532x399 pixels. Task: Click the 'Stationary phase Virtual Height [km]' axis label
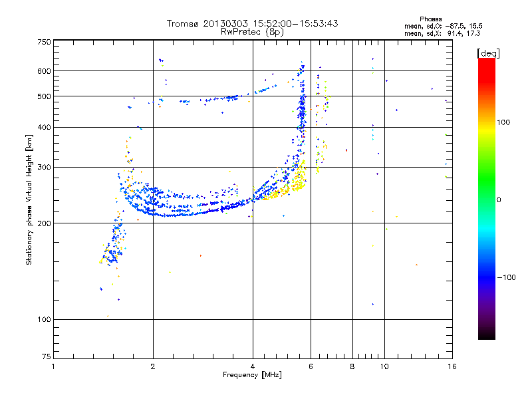point(29,200)
